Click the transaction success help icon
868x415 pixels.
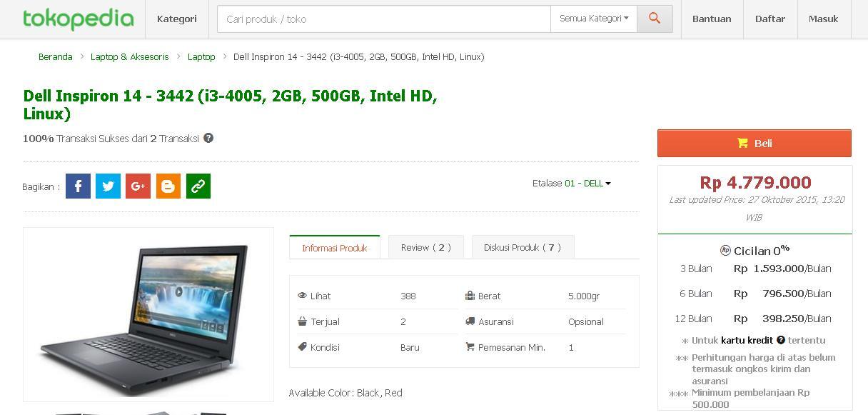(x=208, y=138)
